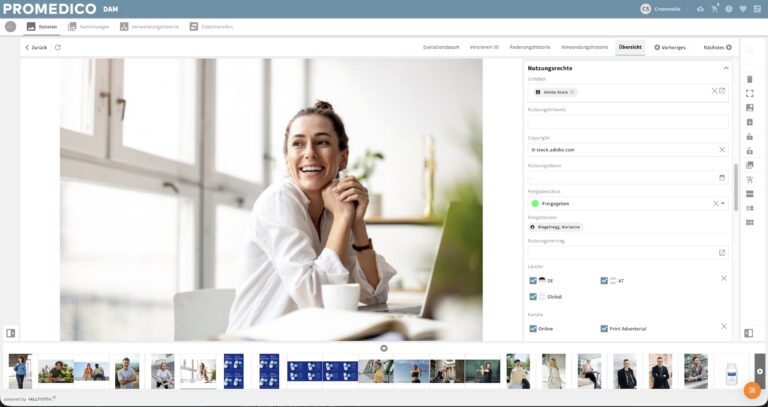
Task: Open the Dateitransfers tab
Action: 211,27
